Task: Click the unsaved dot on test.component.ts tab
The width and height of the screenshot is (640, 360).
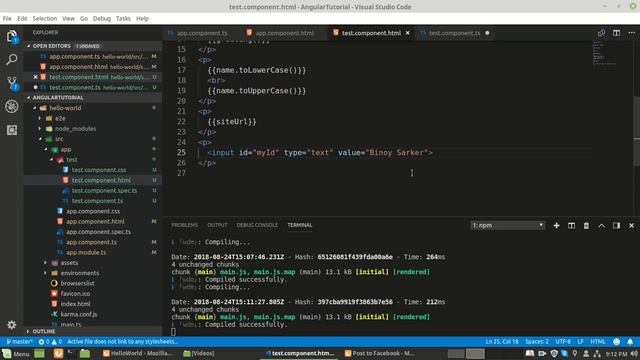Action: (x=487, y=33)
